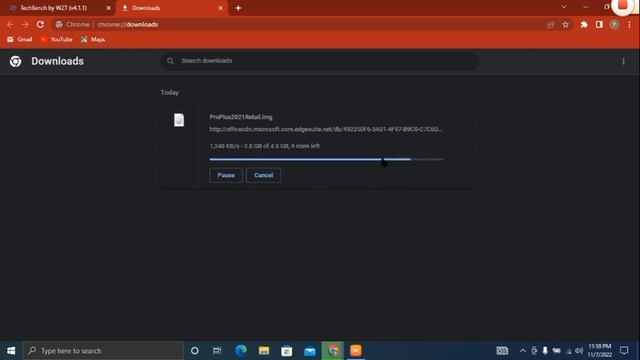Click the chrome://downloads address bar
Screen dimensions: 640x360
coord(298,25)
